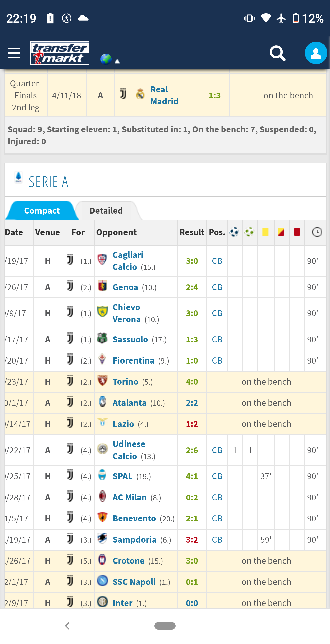Open the user profile icon

[x=316, y=53]
